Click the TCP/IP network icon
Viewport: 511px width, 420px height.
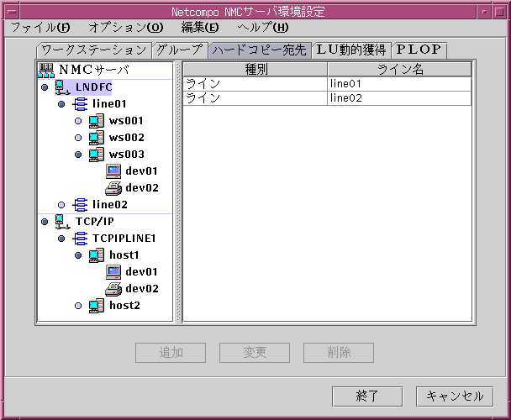coord(62,222)
